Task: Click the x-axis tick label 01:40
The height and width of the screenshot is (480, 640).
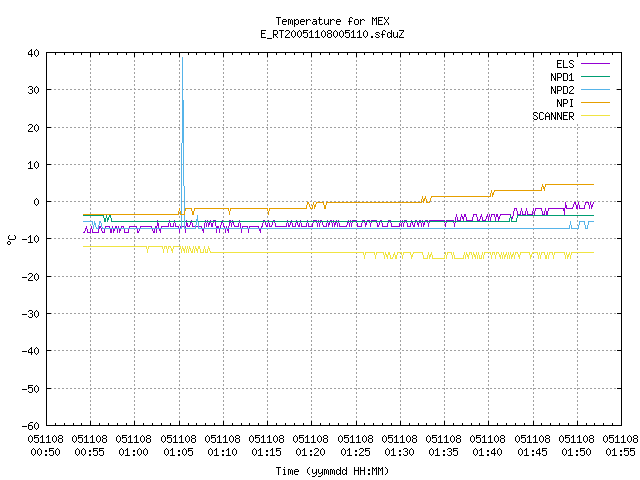Action: 488,452
